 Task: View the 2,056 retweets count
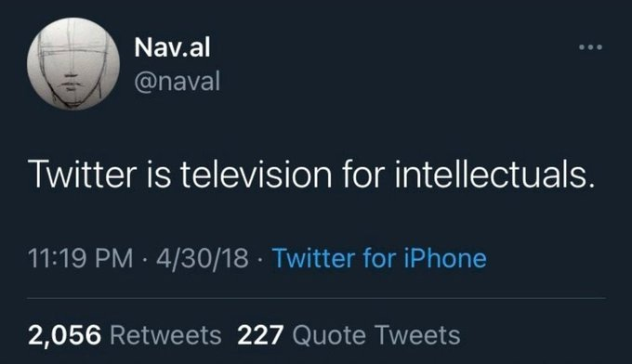point(64,335)
